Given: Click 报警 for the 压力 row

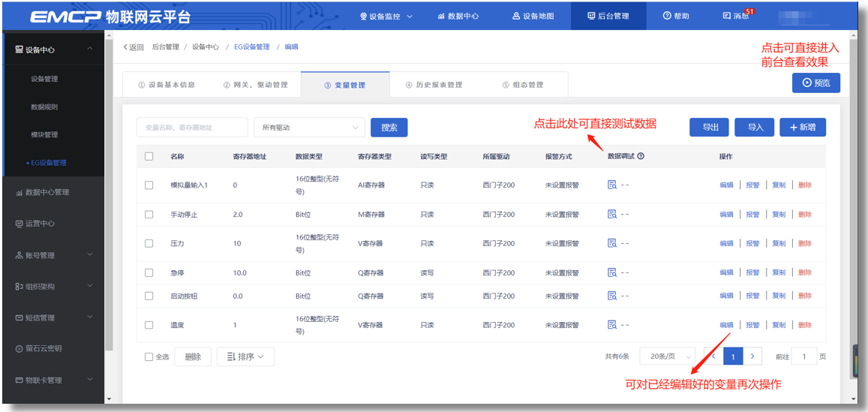Looking at the screenshot, I should click(x=752, y=243).
